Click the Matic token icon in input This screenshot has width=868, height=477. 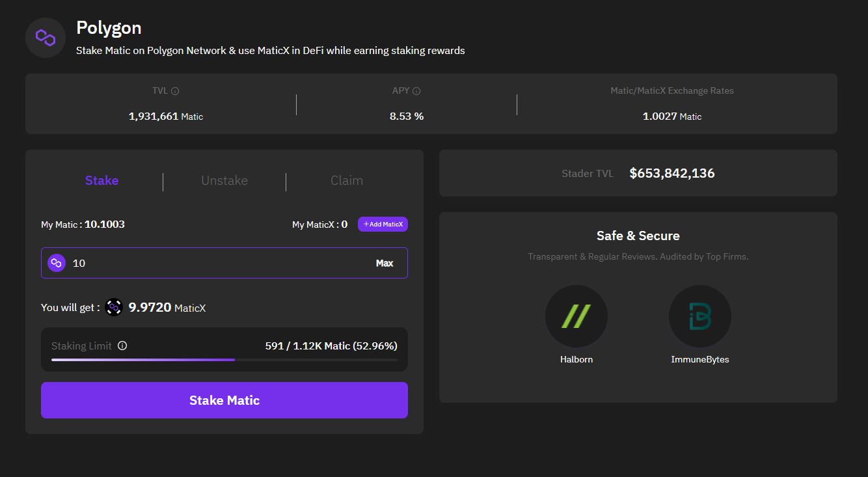pos(57,263)
